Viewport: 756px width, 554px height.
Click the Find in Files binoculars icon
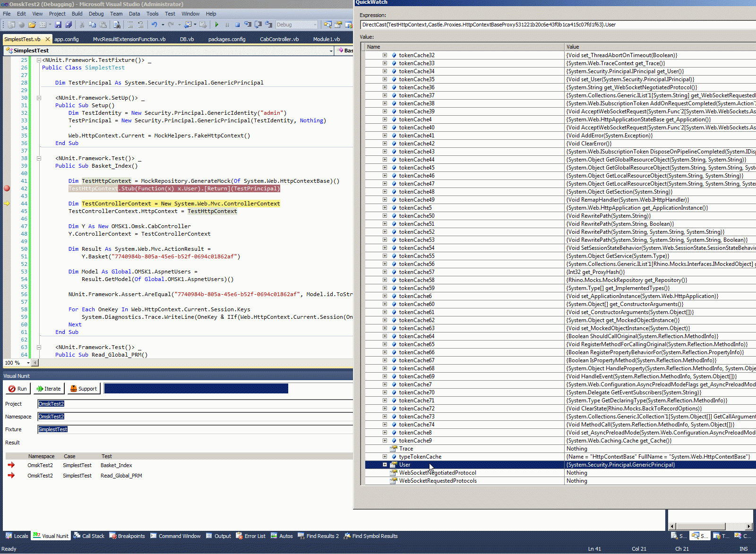point(117,25)
